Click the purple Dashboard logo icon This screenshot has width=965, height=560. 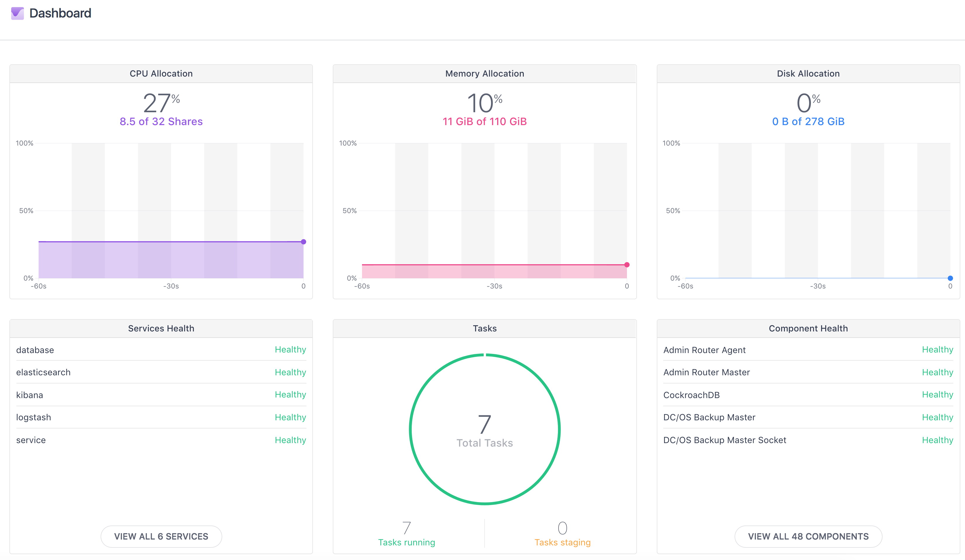17,13
